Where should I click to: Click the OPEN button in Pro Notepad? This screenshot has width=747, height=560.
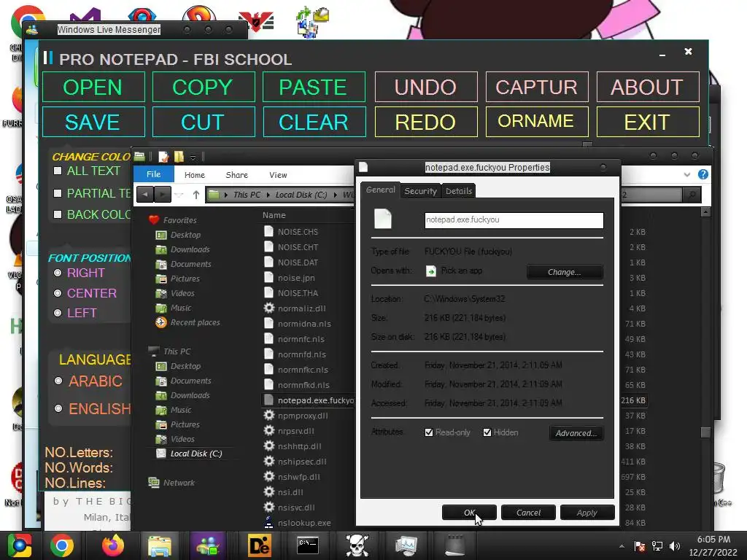coord(93,87)
